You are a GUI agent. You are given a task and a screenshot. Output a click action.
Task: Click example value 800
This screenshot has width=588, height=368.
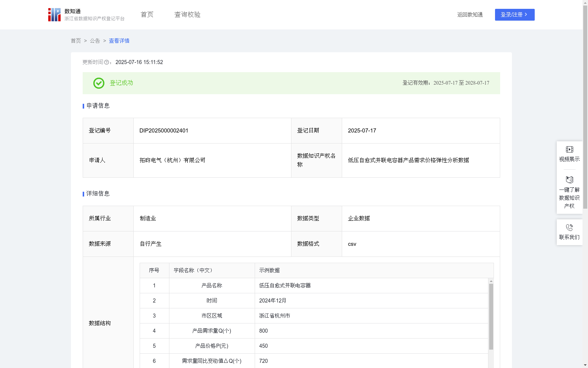[x=263, y=331]
